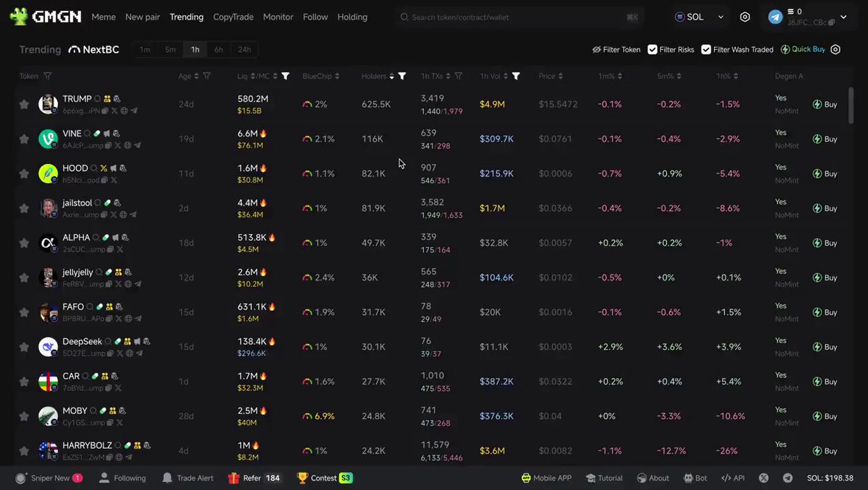Open the Tutorial link in the footer

pos(604,478)
